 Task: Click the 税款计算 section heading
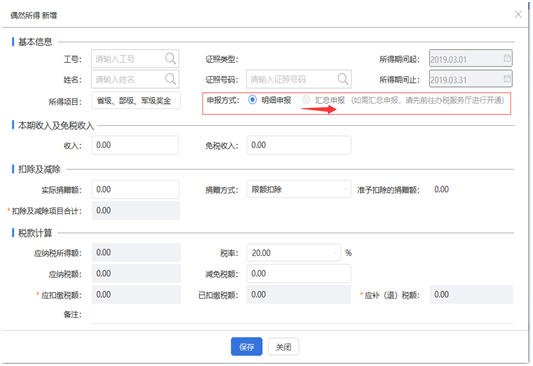click(x=35, y=233)
